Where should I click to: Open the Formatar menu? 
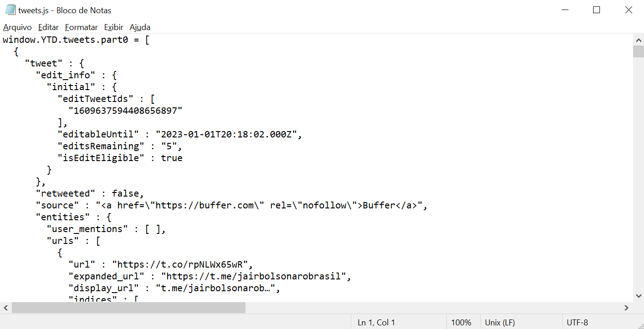coord(81,27)
